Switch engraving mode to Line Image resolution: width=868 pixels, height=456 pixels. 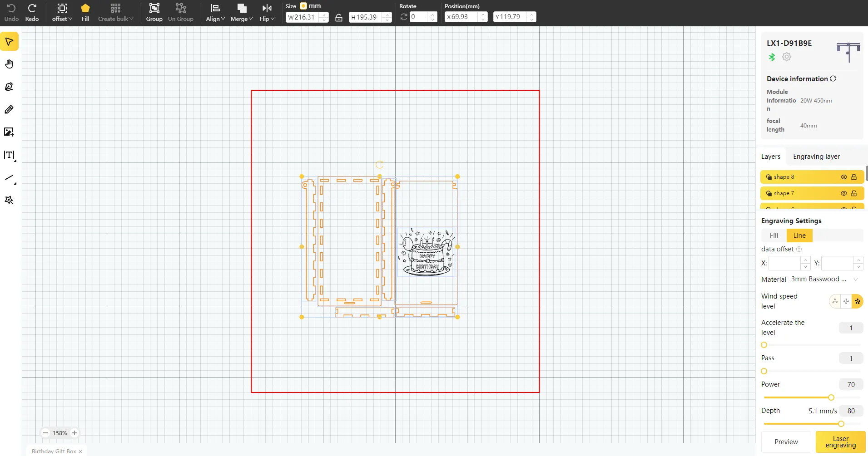(x=799, y=235)
